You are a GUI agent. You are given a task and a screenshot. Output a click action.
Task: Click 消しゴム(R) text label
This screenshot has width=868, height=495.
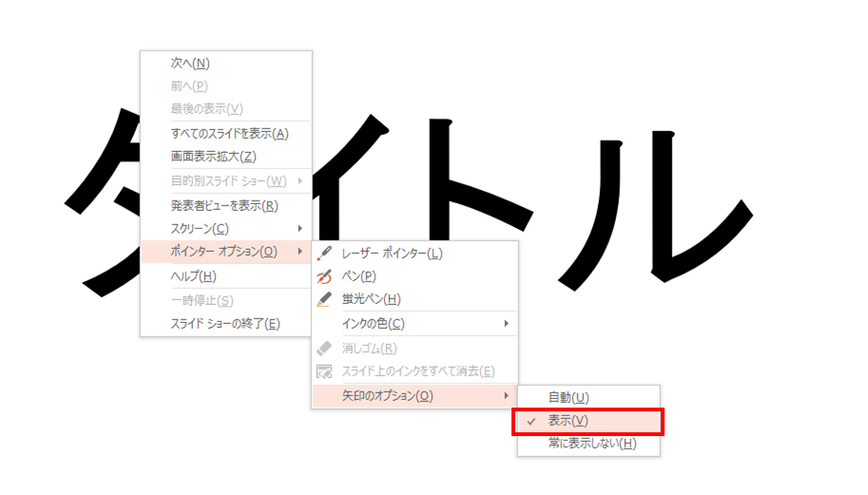pos(369,349)
